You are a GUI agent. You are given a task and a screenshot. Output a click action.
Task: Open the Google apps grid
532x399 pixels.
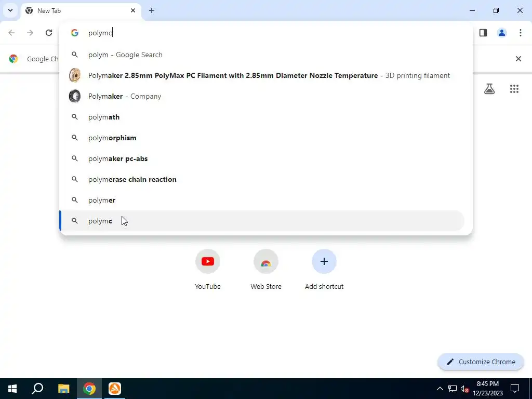tap(514, 89)
